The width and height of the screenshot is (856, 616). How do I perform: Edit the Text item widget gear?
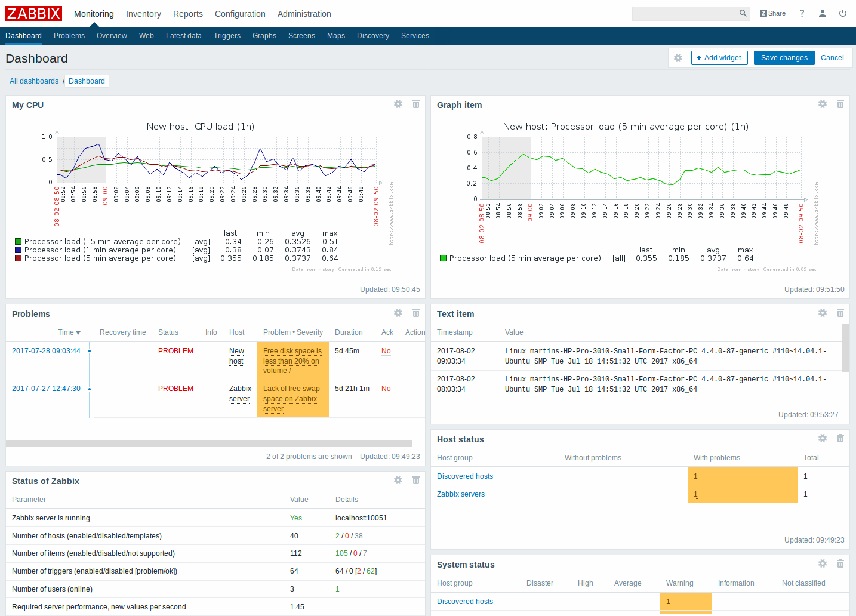tap(823, 313)
